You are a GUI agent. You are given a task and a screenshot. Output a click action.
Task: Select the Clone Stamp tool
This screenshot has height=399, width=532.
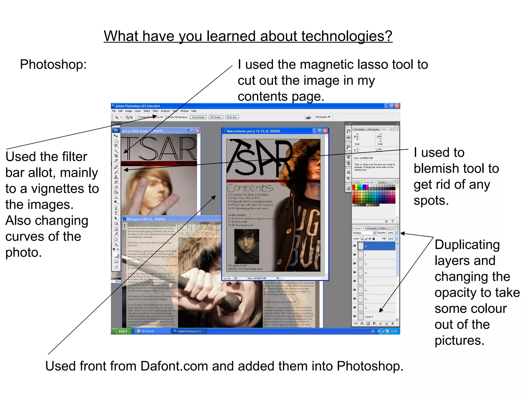coord(116,177)
